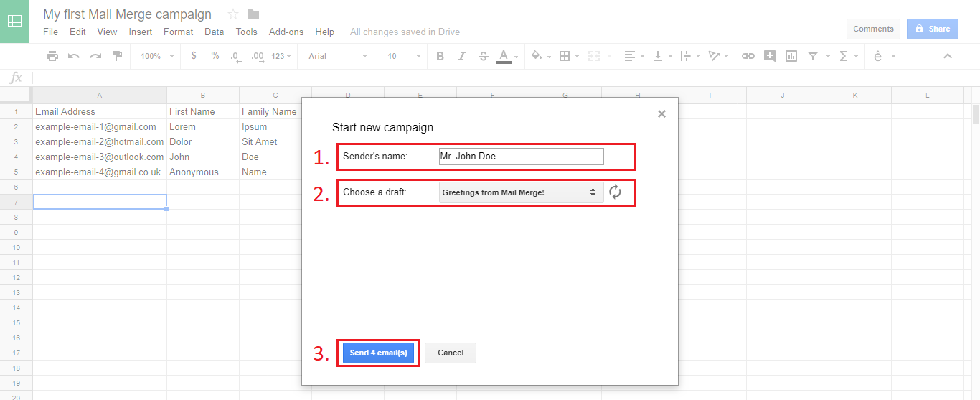Viewport: 980px width, 400px height.
Task: Click the undo arrow icon
Action: (73, 56)
